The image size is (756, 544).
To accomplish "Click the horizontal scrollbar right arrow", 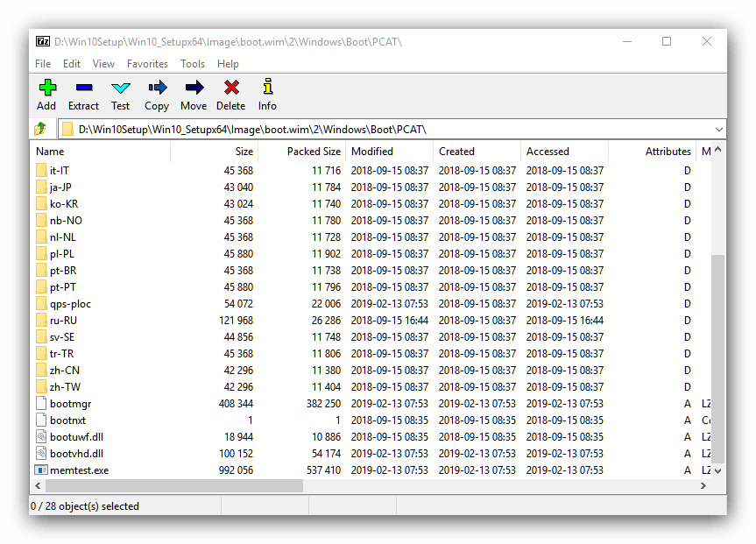I will coord(703,485).
